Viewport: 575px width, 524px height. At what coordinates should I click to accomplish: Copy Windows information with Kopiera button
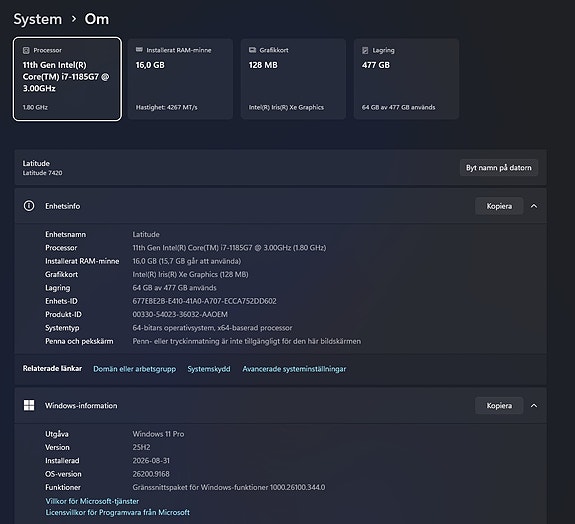point(499,406)
